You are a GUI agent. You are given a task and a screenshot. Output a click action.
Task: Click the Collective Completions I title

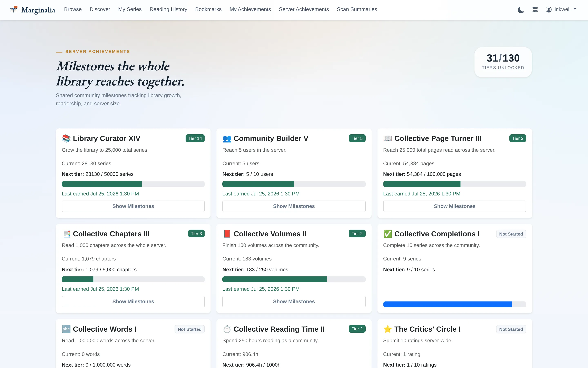437,234
